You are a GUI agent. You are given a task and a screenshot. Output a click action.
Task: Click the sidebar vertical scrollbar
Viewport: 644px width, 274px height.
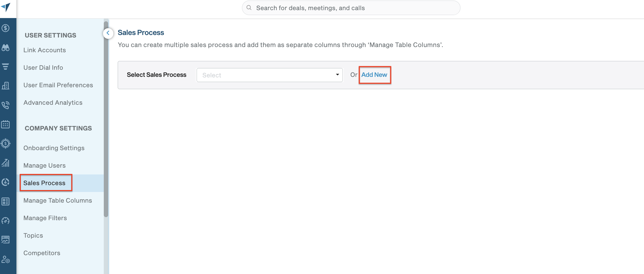point(106,119)
